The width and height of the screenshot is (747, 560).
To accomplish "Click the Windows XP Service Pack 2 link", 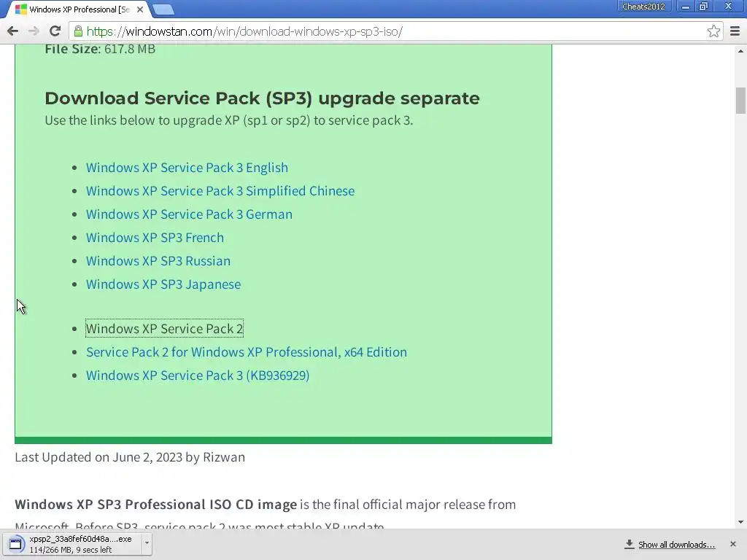I will pos(164,329).
